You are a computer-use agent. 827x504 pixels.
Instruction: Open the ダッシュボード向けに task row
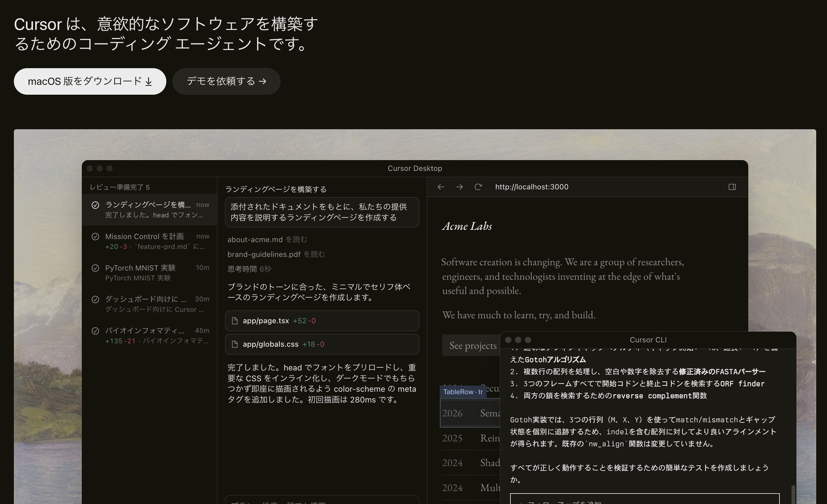click(150, 304)
